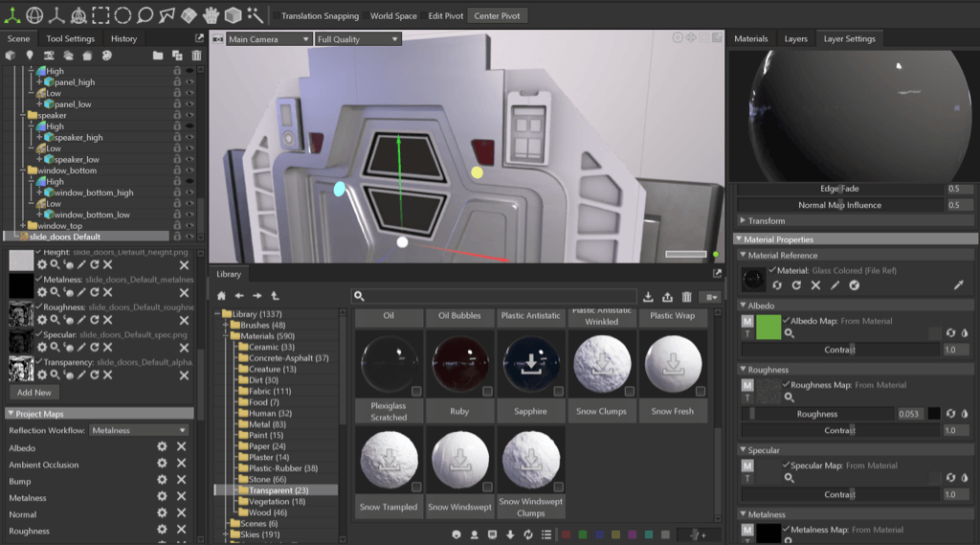Toggle visibility of speaker_high in Scene
This screenshot has width=980, height=545.
click(x=189, y=137)
